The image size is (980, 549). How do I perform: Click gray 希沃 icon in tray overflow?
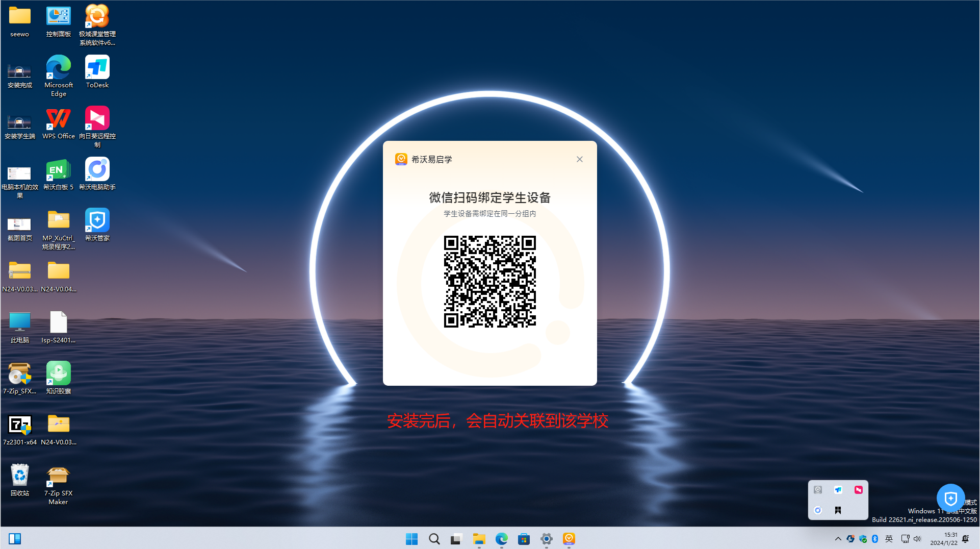[x=818, y=490]
